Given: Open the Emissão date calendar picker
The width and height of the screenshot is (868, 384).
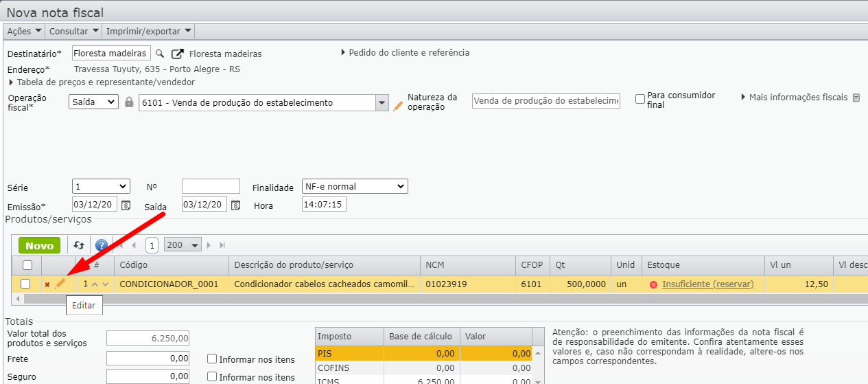Looking at the screenshot, I should (x=126, y=205).
